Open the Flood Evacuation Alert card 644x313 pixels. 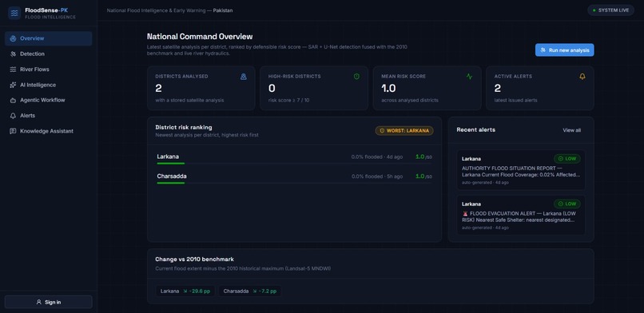521,215
